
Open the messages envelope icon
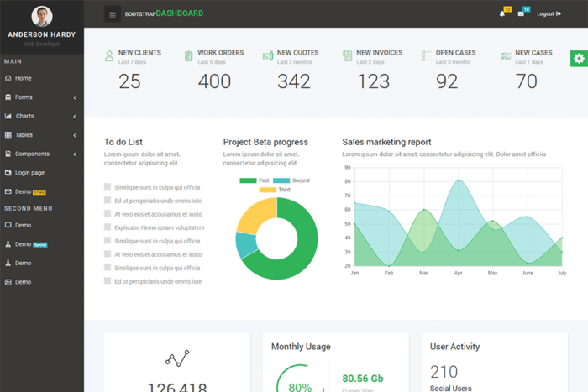[x=521, y=14]
